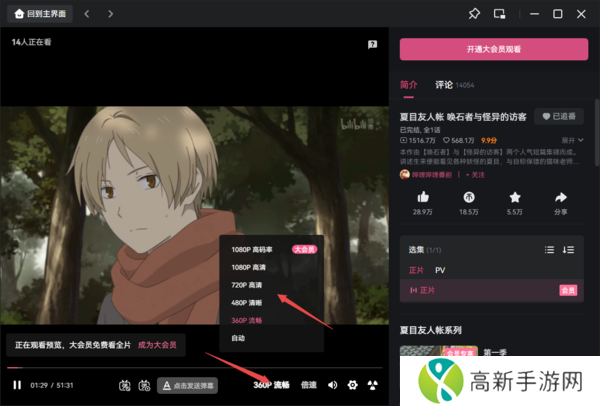Go back with the left arrow
Screen dimensions: 600x406
click(87, 14)
